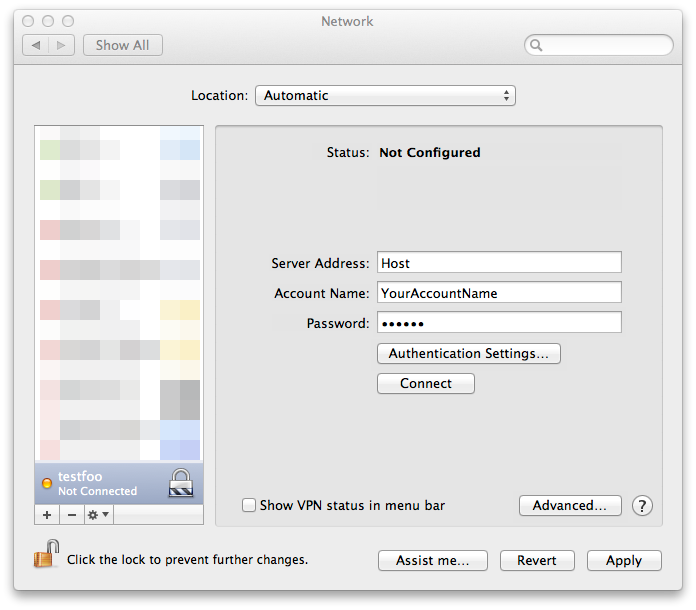The width and height of the screenshot is (696, 610).
Task: Go forward with the right arrow
Action: tap(61, 45)
